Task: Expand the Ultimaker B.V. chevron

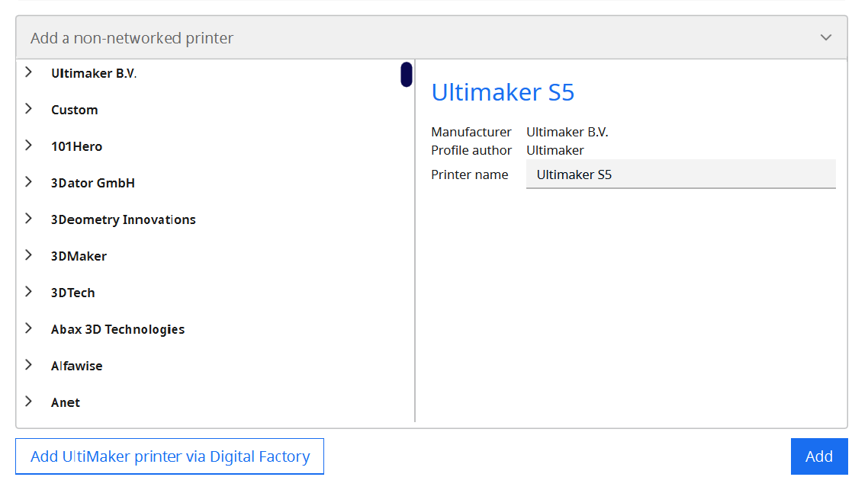Action: tap(29, 72)
